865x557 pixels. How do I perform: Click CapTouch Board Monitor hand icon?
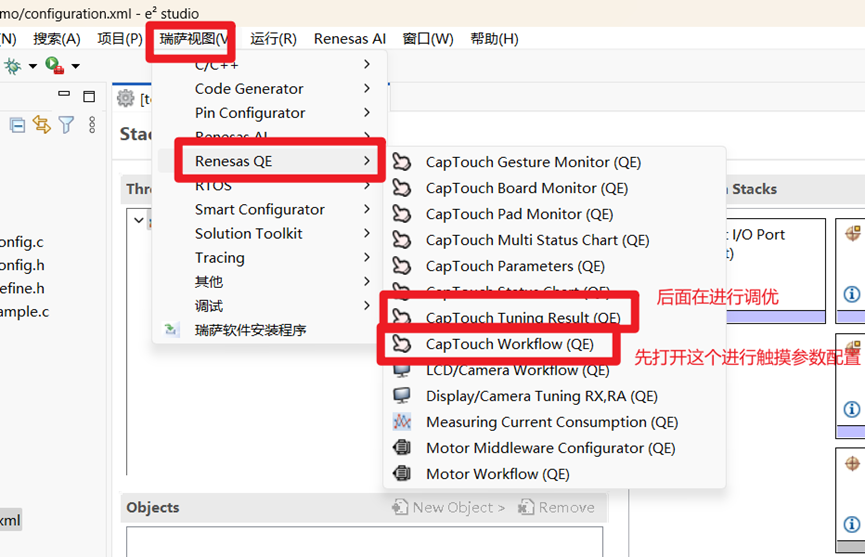click(402, 188)
